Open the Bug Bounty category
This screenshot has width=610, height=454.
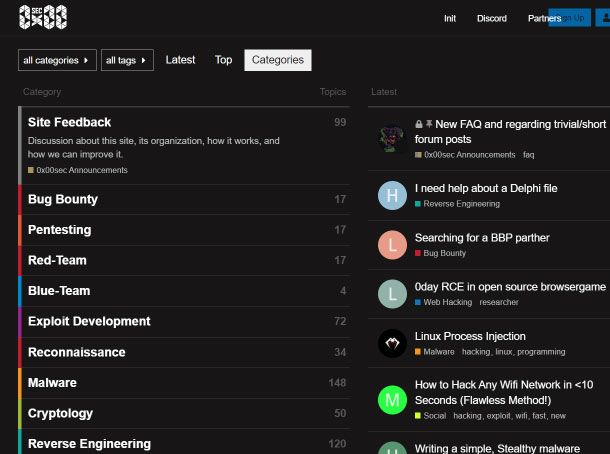point(63,199)
